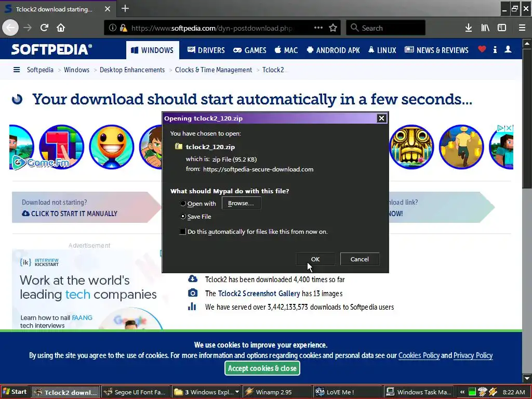This screenshot has height=399, width=532.
Task: Focus the browser Search field
Action: click(x=385, y=28)
